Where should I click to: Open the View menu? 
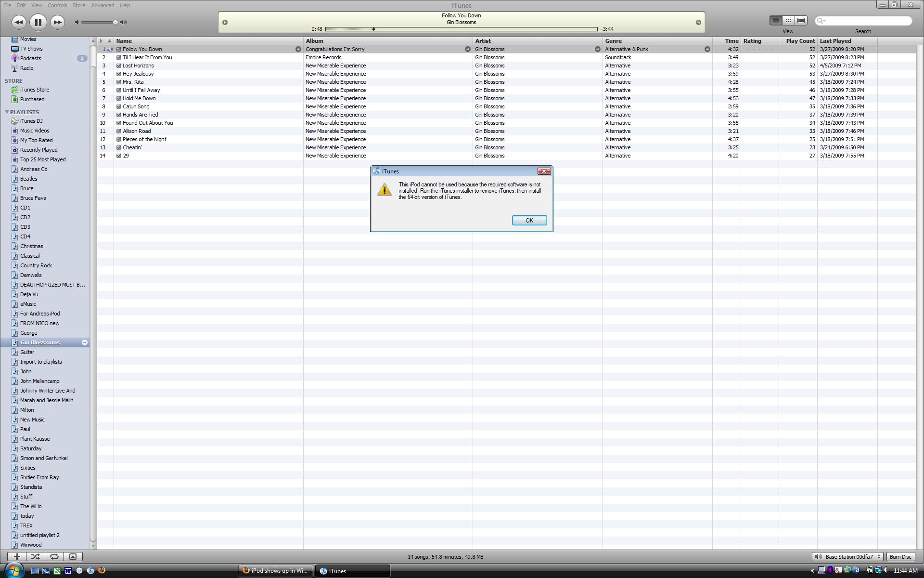(x=37, y=5)
